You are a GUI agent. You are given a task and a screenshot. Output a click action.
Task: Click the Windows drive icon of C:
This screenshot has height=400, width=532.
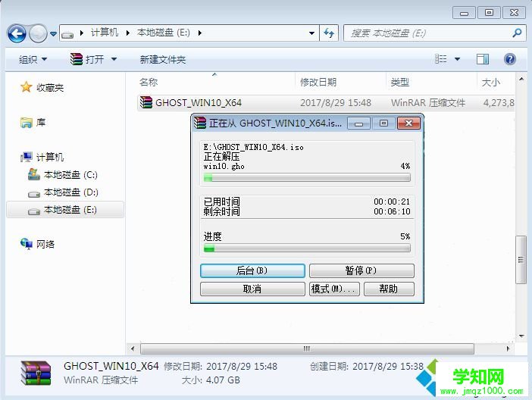click(33, 174)
